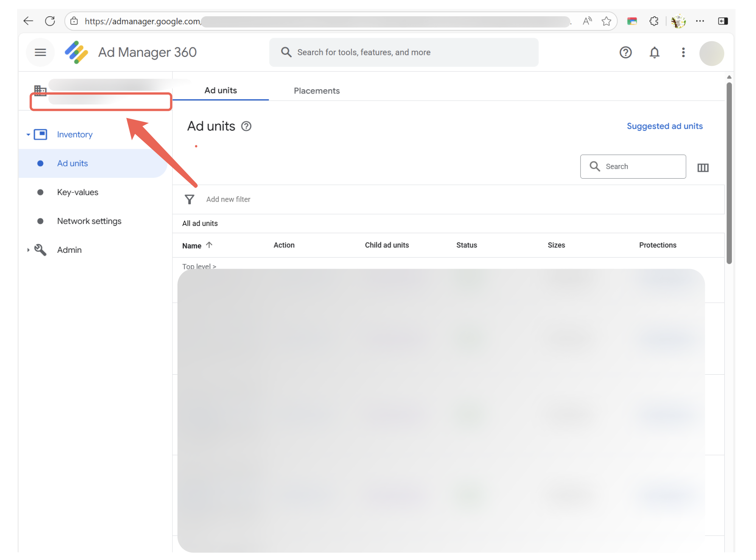Sort by Name column arrow
The image size is (756, 560).
(x=209, y=245)
